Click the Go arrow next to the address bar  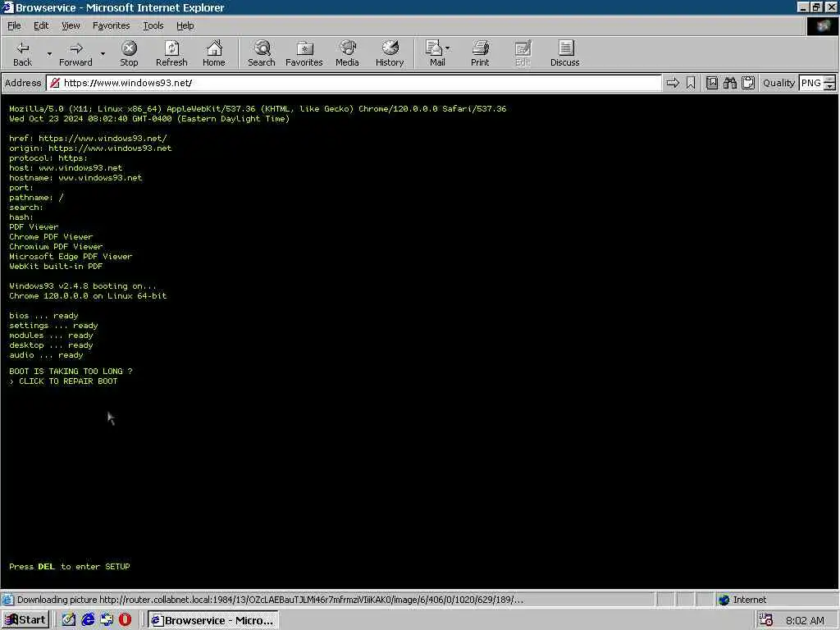[673, 83]
